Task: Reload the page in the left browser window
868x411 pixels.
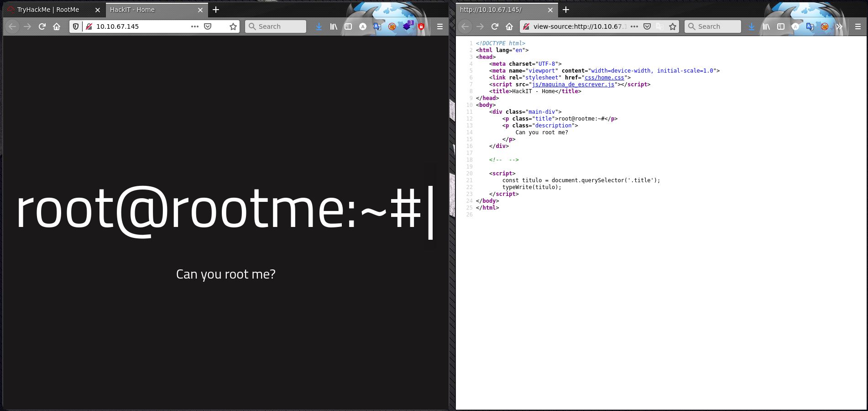Action: [42, 26]
